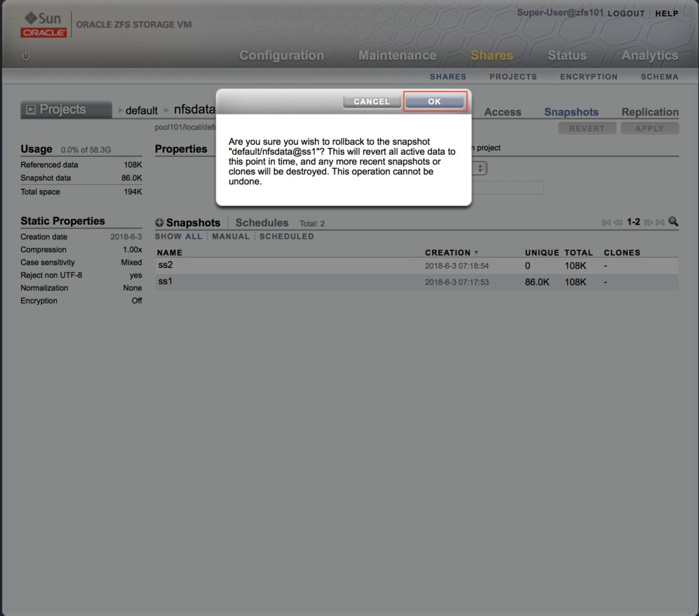The image size is (699, 616).
Task: Open the Projects side panel button
Action: pos(66,110)
